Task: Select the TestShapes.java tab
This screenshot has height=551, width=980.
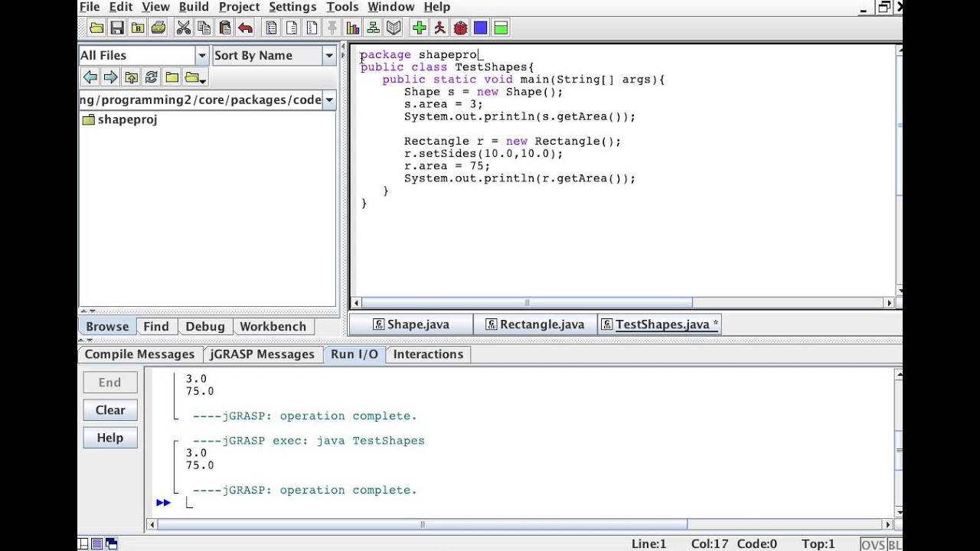Action: (x=660, y=324)
